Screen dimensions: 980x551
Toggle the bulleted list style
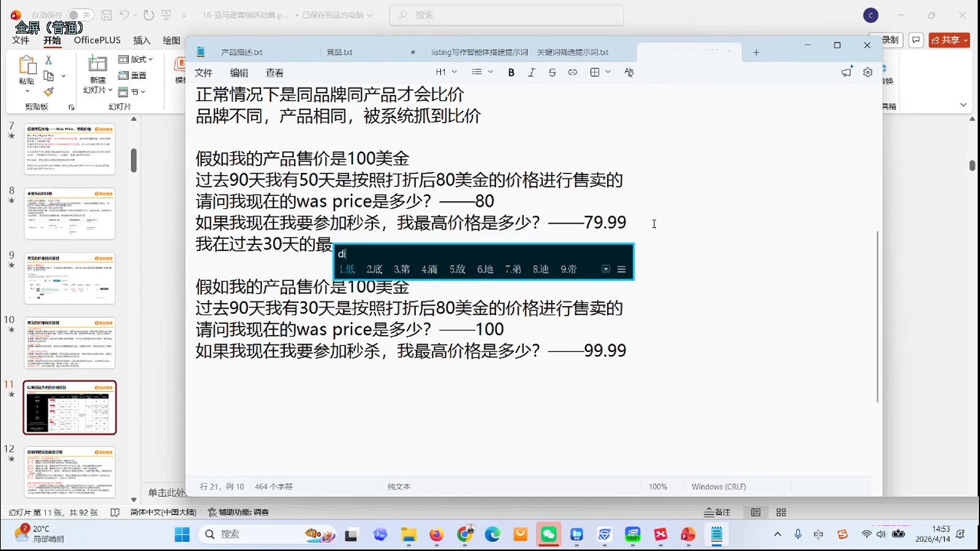(475, 72)
